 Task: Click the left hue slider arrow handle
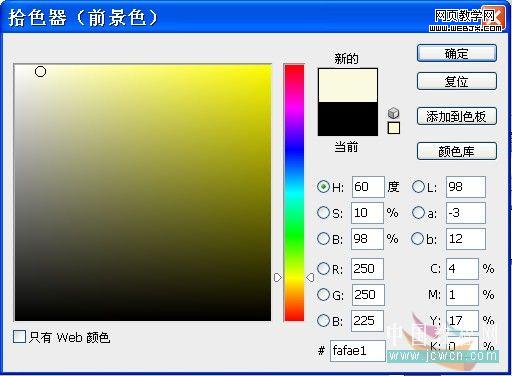(277, 277)
